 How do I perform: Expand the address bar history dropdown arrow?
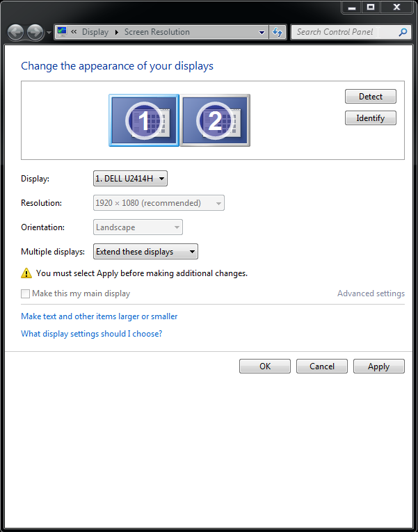point(262,32)
